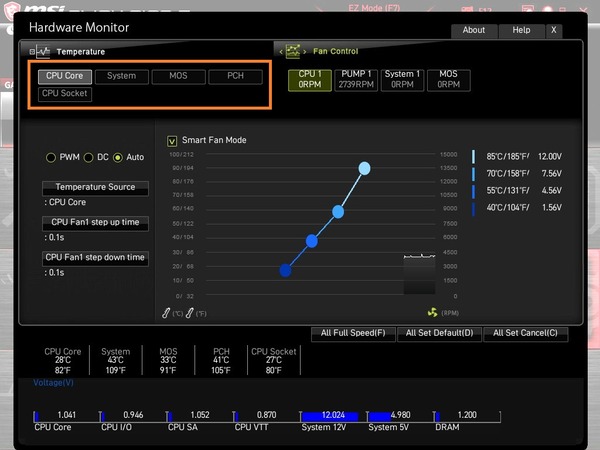
Task: Click the 40°C/104°F 1.56V color bar
Action: pyautogui.click(x=474, y=208)
